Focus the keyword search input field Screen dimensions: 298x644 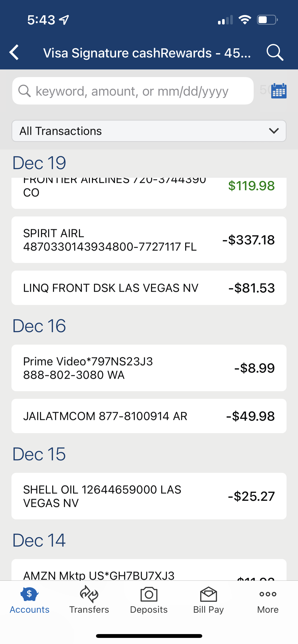138,91
